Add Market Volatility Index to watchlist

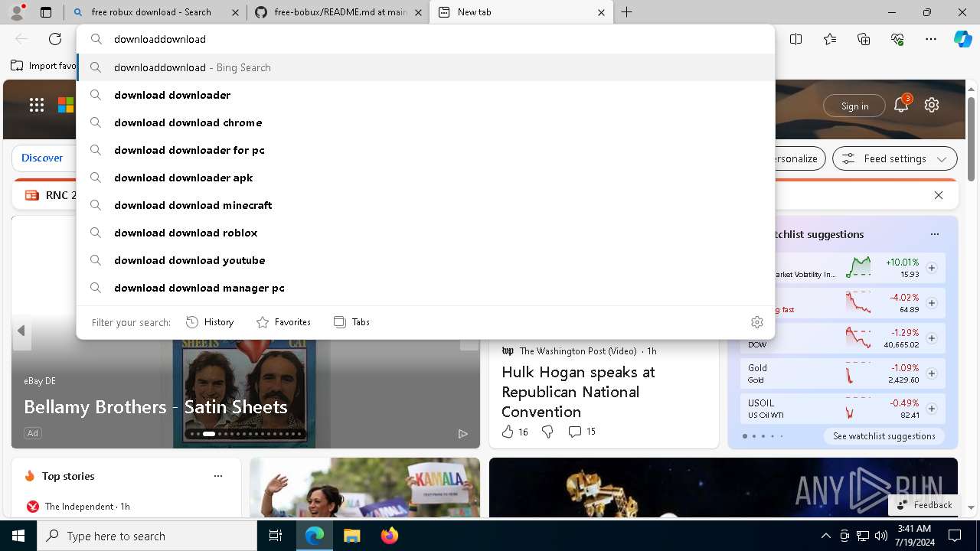coord(932,268)
